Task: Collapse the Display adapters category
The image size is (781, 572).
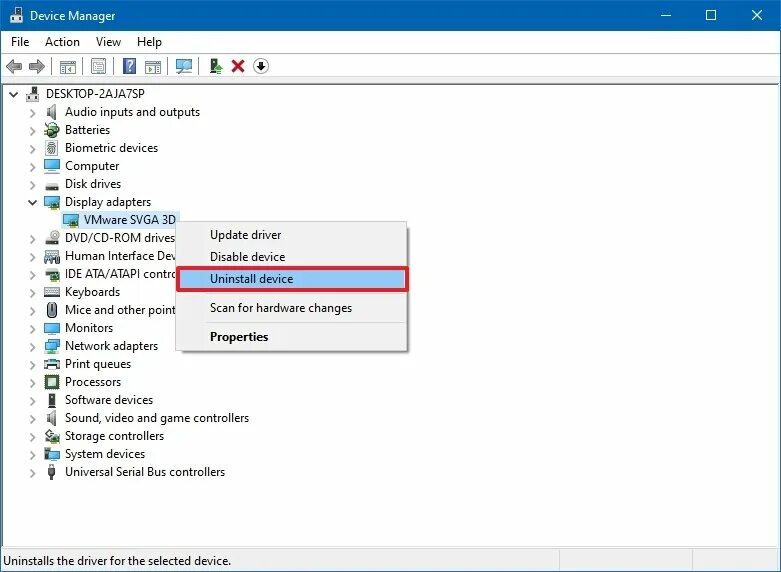Action: click(x=32, y=202)
